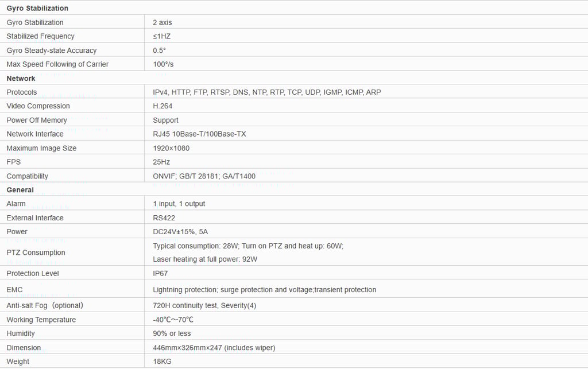Select the 18KG weight value
The height and width of the screenshot is (369, 588).
click(162, 362)
